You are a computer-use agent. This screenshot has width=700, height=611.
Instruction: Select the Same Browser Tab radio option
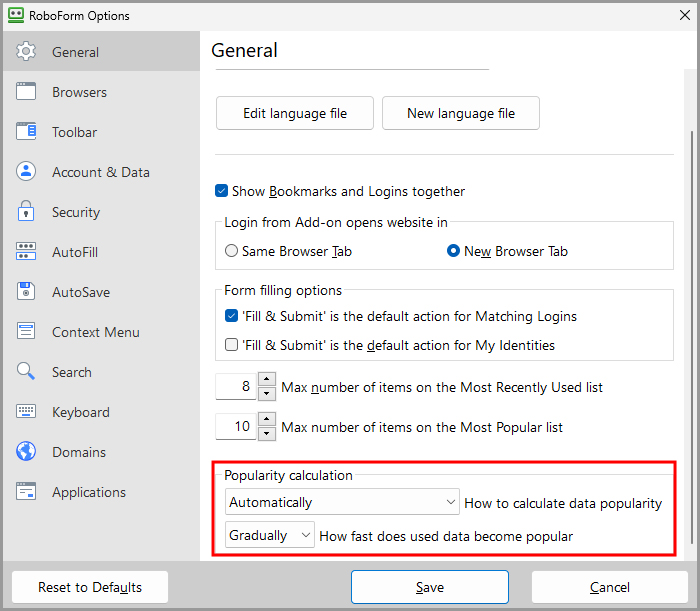point(231,251)
